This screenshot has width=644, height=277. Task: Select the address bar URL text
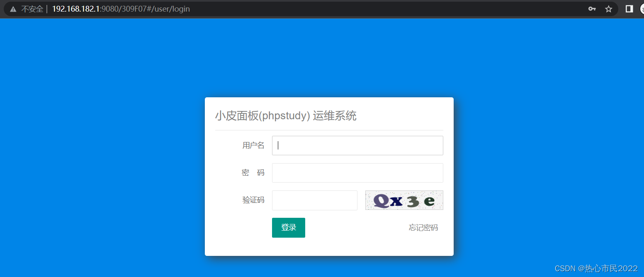pos(121,9)
